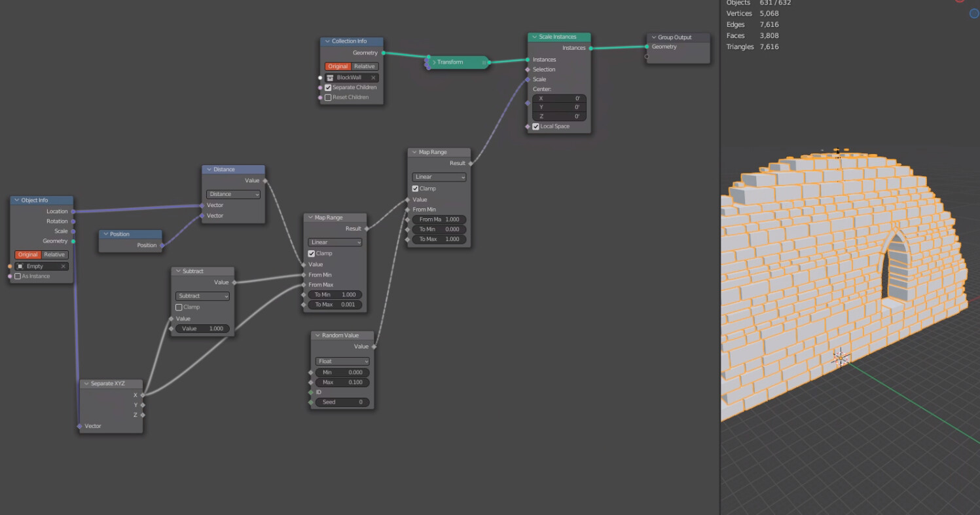Toggle Local Space on Scale Instances
980x515 pixels.
click(536, 126)
